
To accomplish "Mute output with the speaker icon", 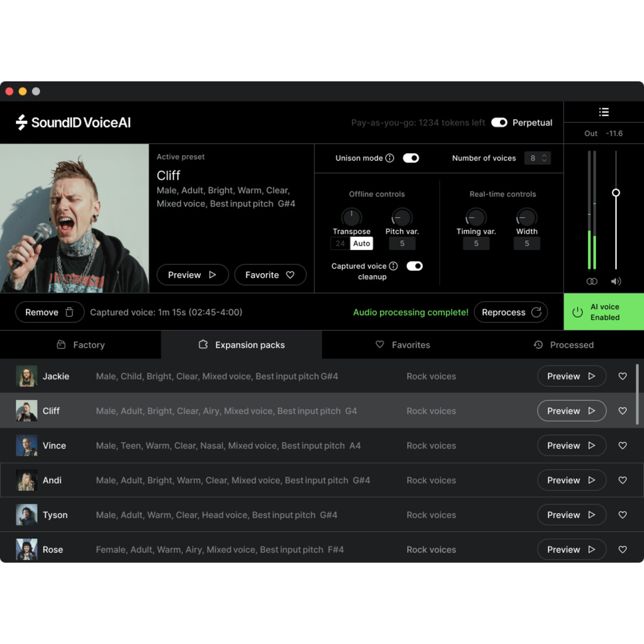I will click(x=616, y=281).
